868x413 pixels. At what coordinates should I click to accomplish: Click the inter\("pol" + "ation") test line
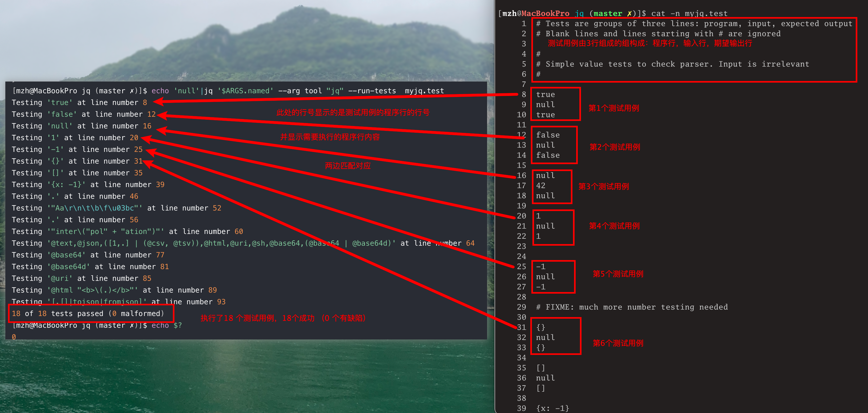(127, 232)
